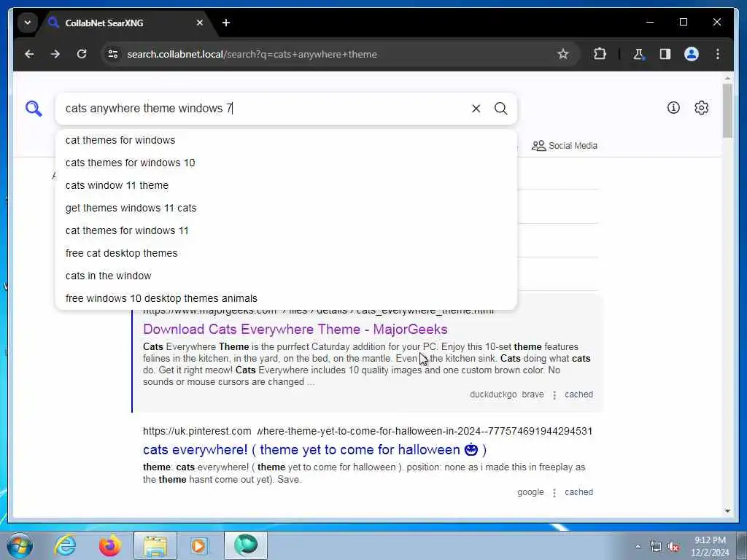Open 'Download Cats Everywhere Theme - MajorGeeks' link
Screen dimensions: 747x560
[295, 329]
